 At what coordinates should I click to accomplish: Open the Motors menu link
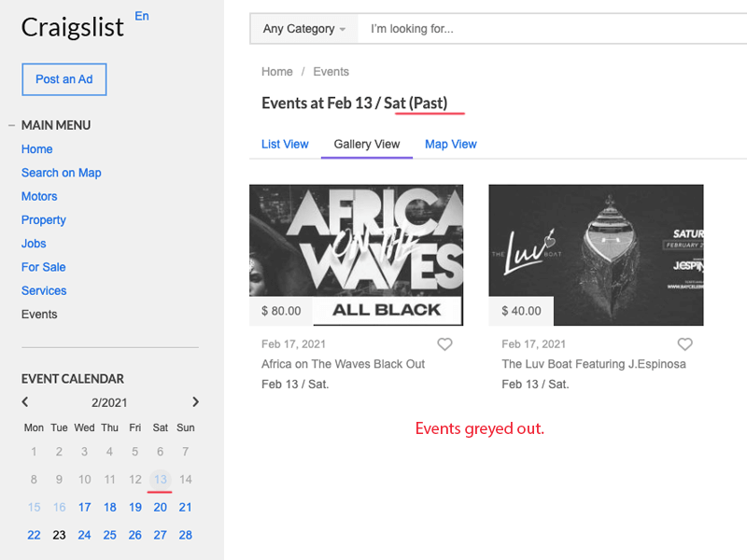pyautogui.click(x=39, y=196)
